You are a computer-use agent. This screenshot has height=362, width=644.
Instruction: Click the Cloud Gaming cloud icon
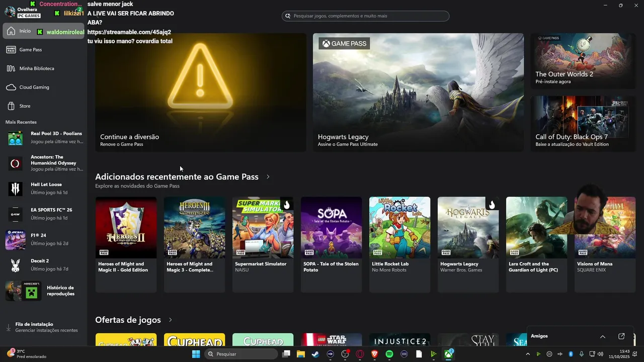(x=11, y=87)
